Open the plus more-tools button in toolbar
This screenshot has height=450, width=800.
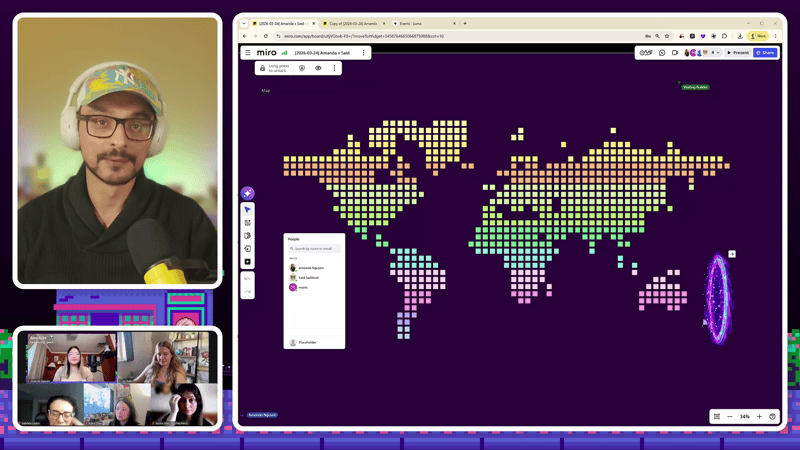247,262
